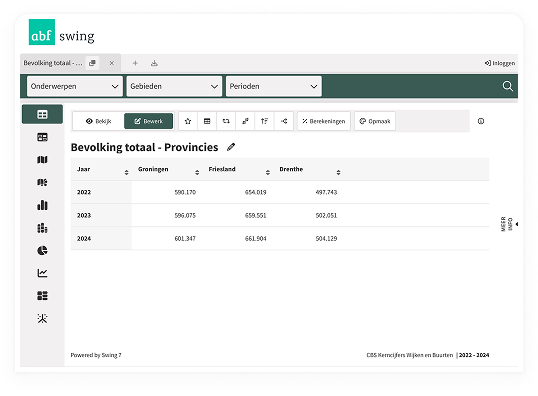Edit title with the pencil icon
538x396 pixels.
pos(231,147)
